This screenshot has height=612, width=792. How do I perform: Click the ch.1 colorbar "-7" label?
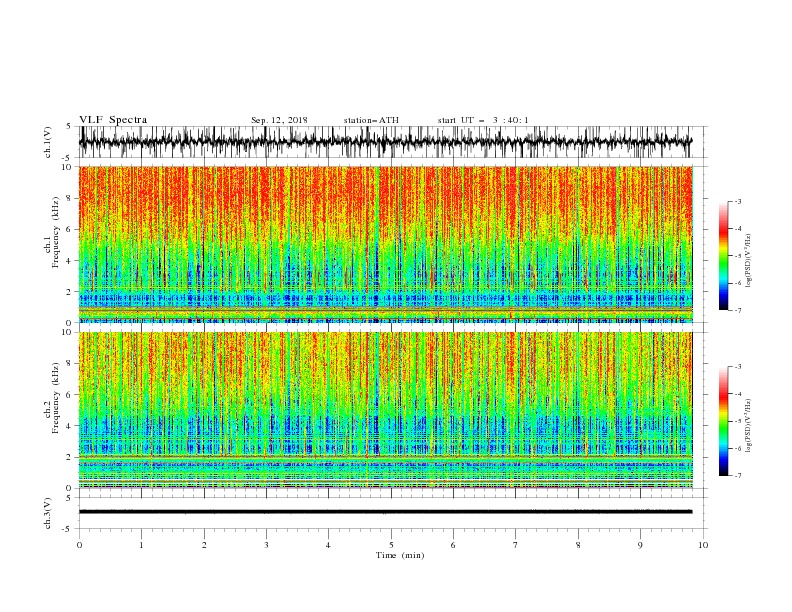(737, 311)
